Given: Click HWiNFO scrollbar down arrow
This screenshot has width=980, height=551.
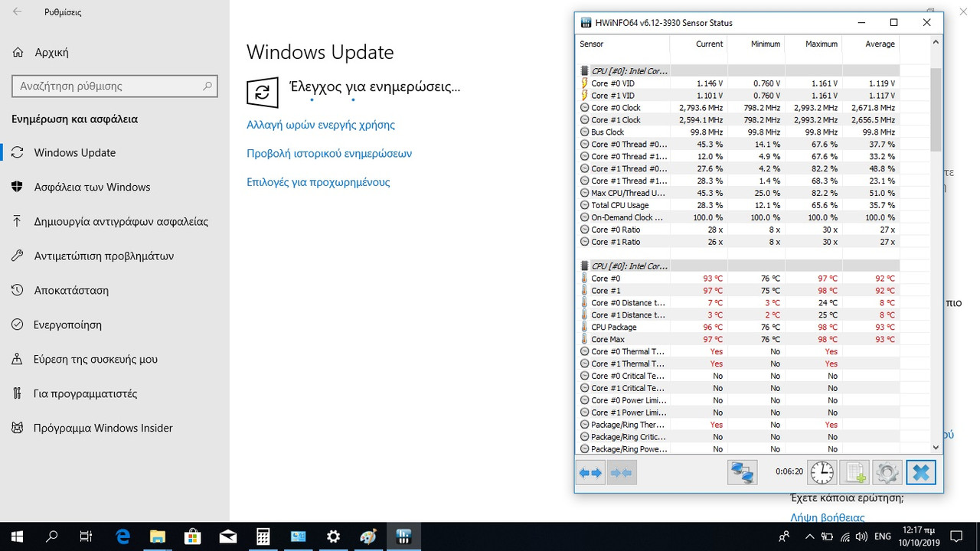Looking at the screenshot, I should pyautogui.click(x=936, y=447).
